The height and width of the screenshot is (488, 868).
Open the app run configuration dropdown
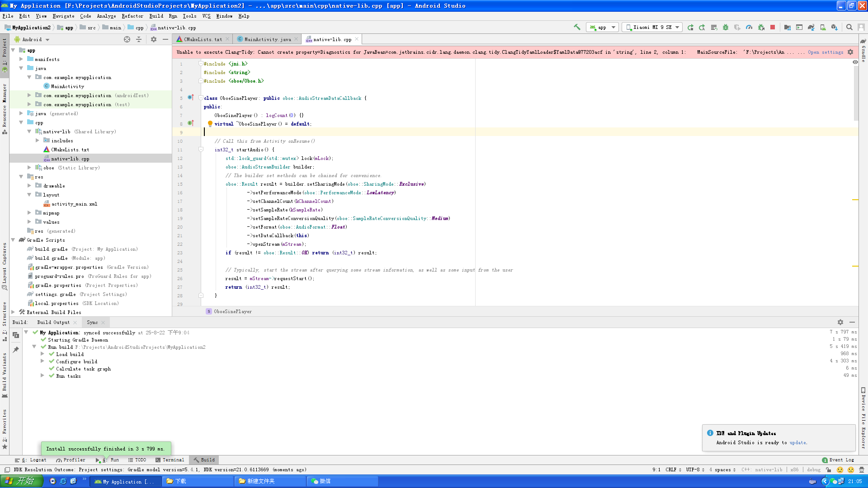coord(603,28)
